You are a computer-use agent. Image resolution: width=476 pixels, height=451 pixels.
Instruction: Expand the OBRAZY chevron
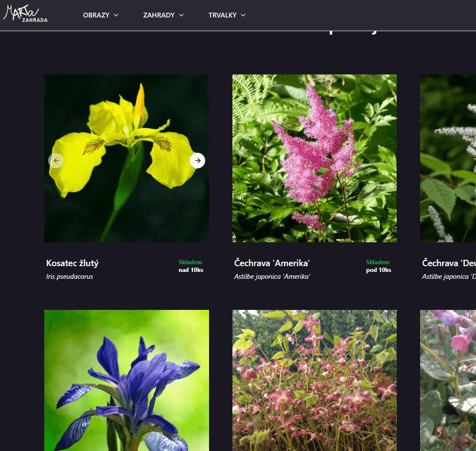point(116,15)
